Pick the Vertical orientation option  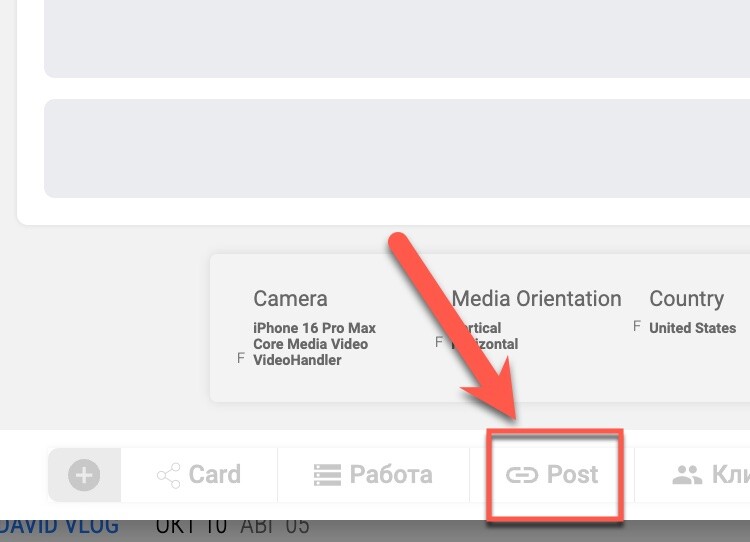(481, 328)
